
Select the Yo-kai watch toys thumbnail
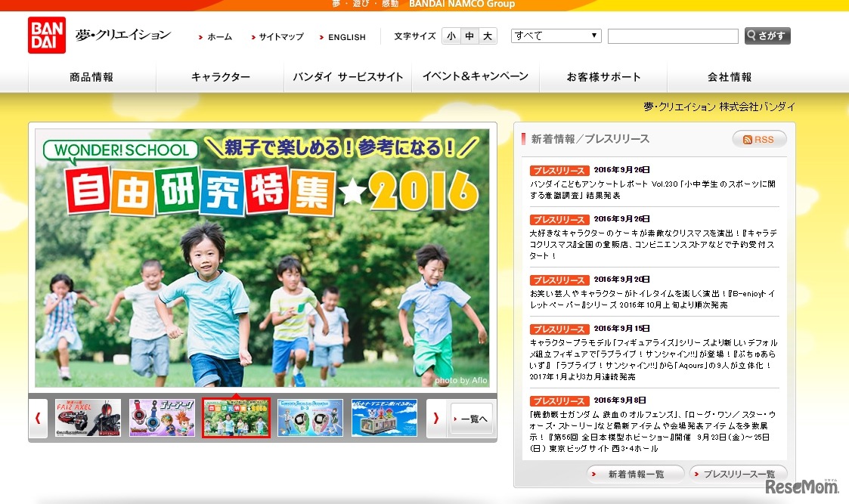(x=162, y=418)
